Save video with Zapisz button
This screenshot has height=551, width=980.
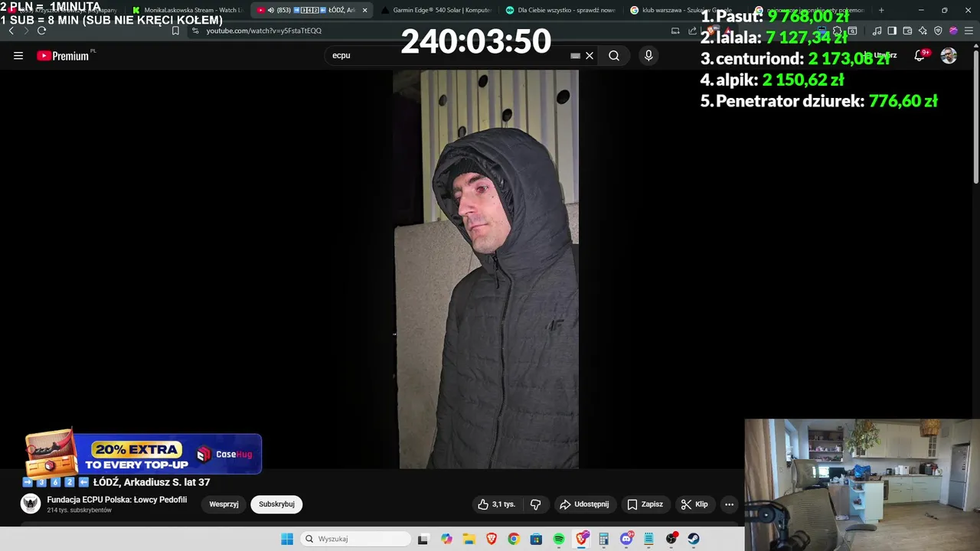click(x=645, y=504)
